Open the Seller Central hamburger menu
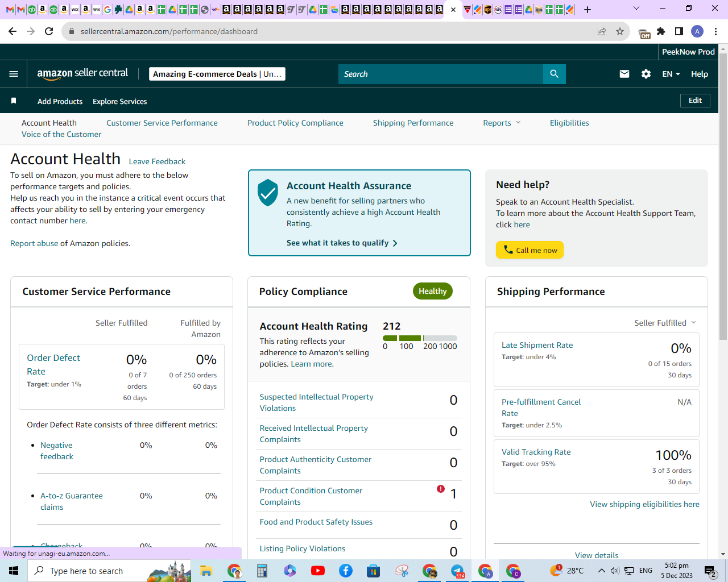Image resolution: width=728 pixels, height=582 pixels. [14, 74]
